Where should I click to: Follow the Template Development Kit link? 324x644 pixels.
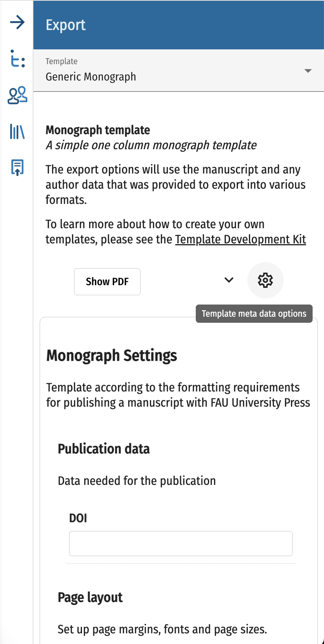(x=240, y=240)
